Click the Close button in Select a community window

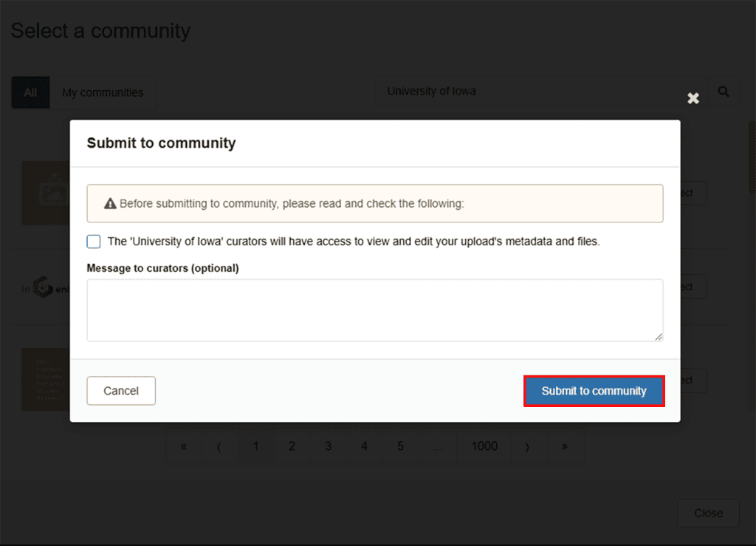(708, 513)
